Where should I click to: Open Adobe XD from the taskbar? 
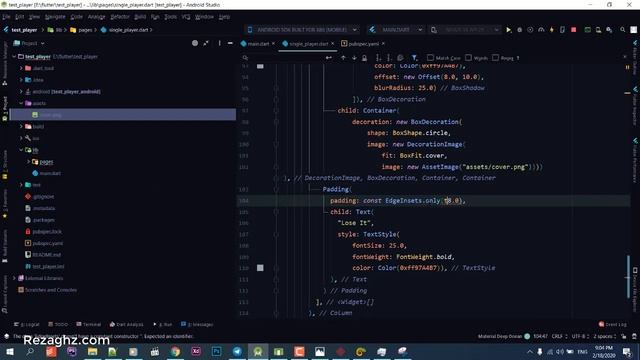click(x=196, y=351)
